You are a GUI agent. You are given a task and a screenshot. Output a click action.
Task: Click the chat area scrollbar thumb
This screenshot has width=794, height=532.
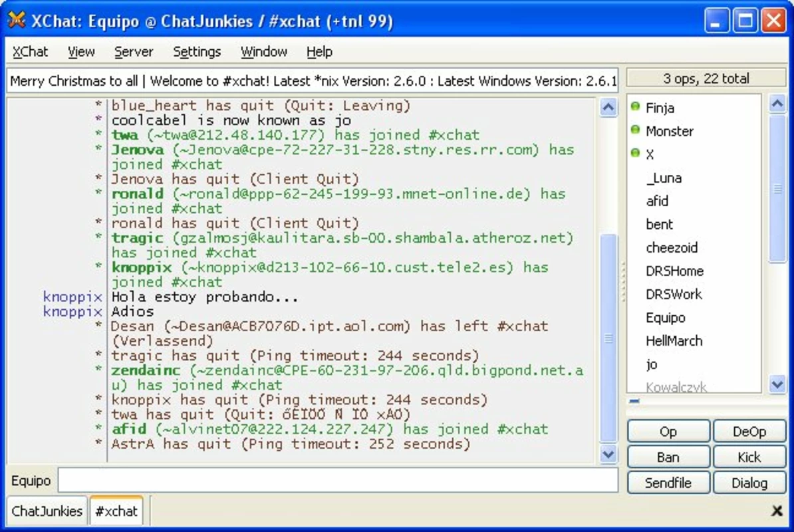[608, 338]
